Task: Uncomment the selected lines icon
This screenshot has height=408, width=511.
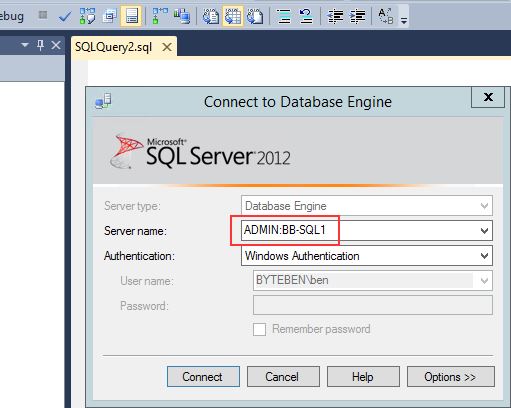Action: tap(306, 16)
